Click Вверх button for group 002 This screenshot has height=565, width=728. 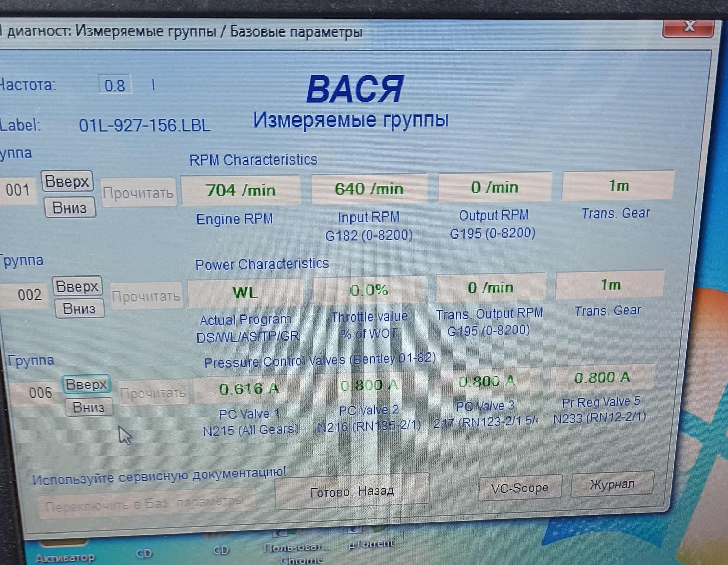pos(77,286)
